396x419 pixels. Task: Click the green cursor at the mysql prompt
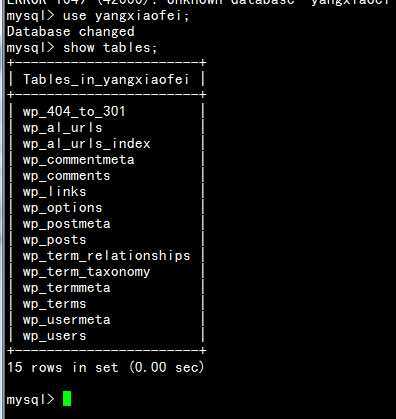[x=67, y=399]
